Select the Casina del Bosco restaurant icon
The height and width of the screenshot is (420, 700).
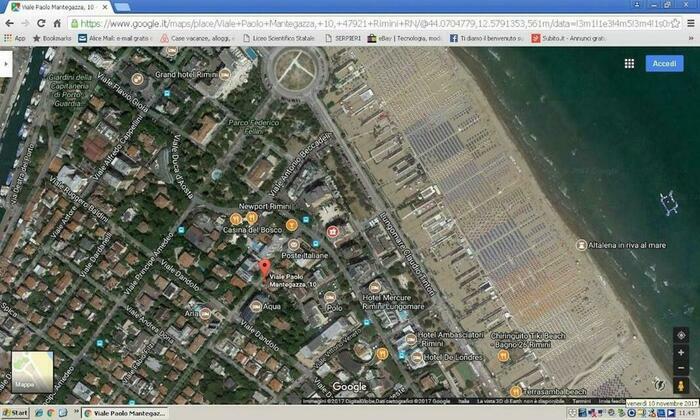click(x=236, y=219)
